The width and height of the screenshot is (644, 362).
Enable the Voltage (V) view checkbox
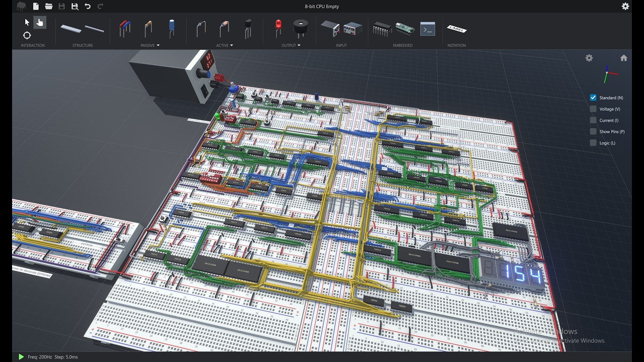point(593,109)
